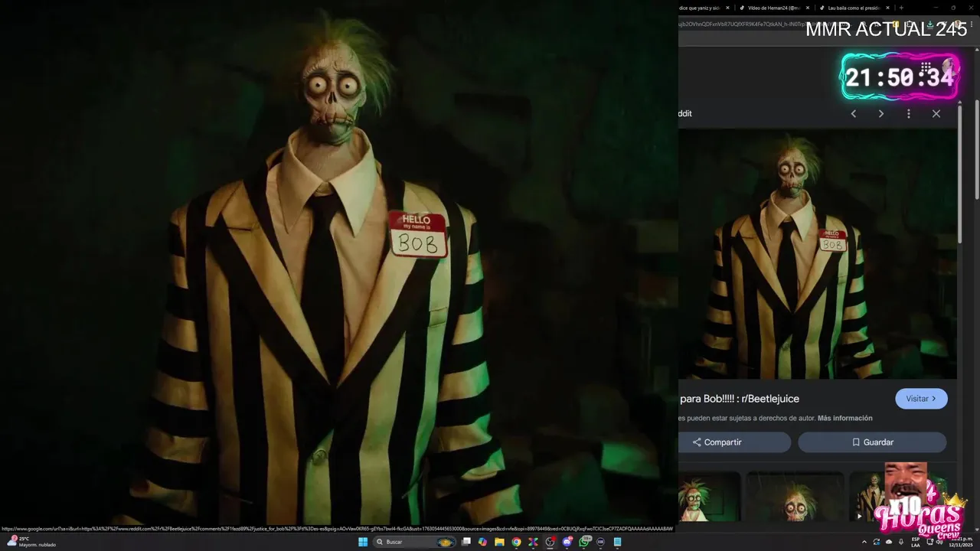Open File Explorer from the taskbar
The height and width of the screenshot is (551, 980).
pos(499,542)
